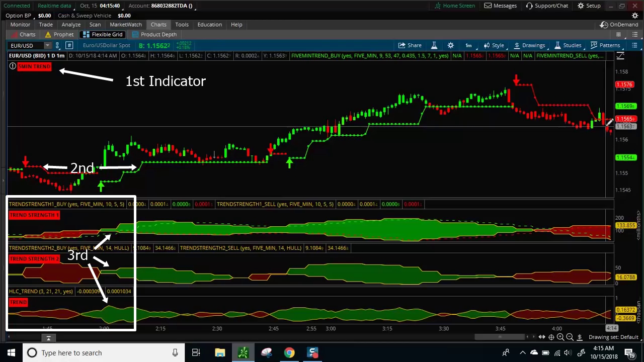644x362 pixels.
Task: Open Task View on the taskbar
Action: (x=196, y=353)
